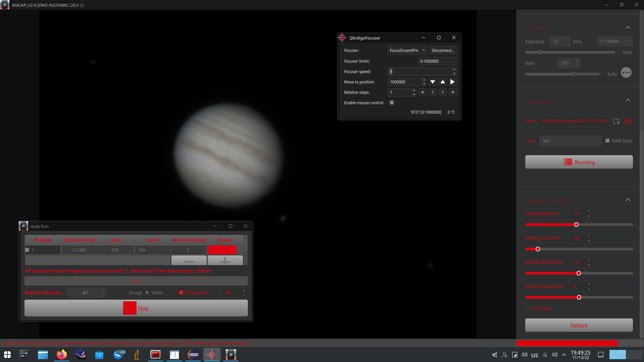Open the FocusDreamPro focuser dropdown
This screenshot has height=362, width=644.
click(x=407, y=51)
